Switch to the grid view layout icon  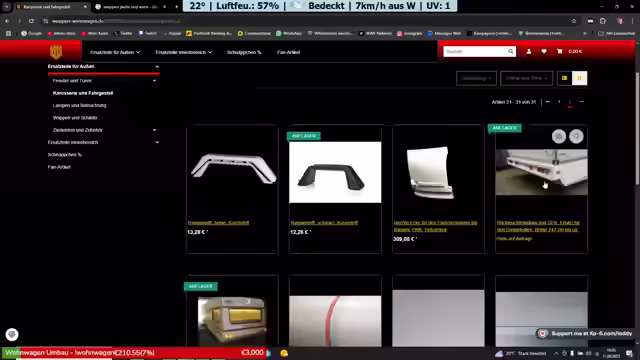coord(580,78)
